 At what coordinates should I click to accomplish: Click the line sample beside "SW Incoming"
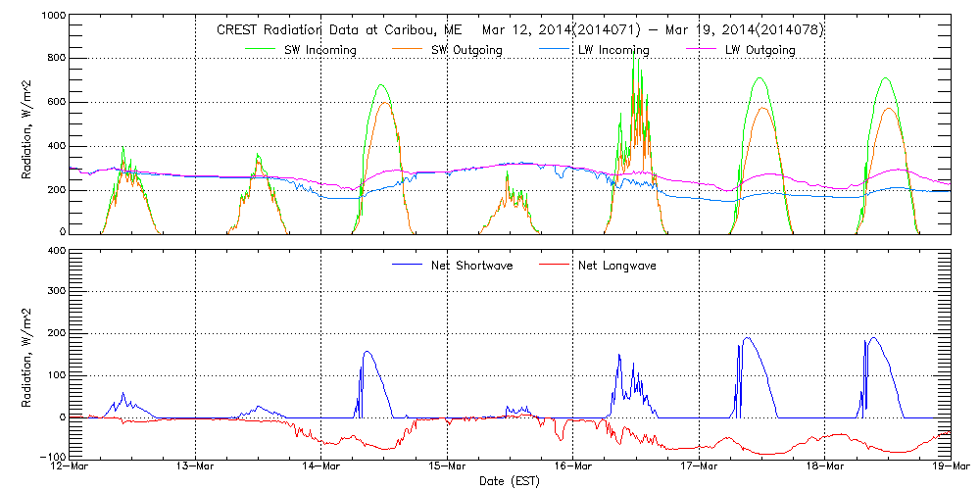(261, 50)
